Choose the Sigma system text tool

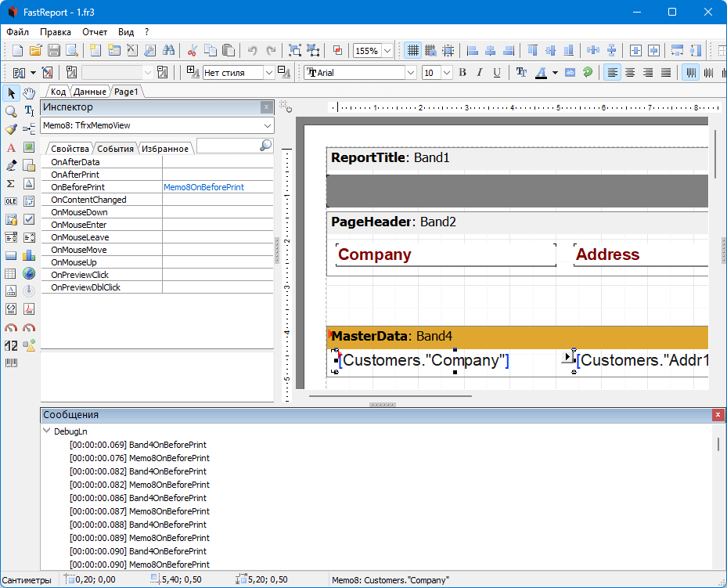coord(11,183)
